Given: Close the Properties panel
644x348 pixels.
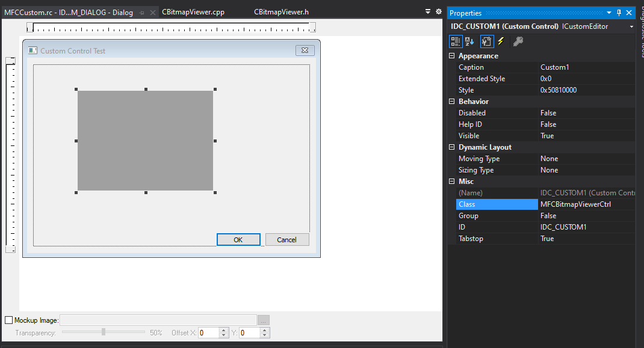Looking at the screenshot, I should click(629, 13).
